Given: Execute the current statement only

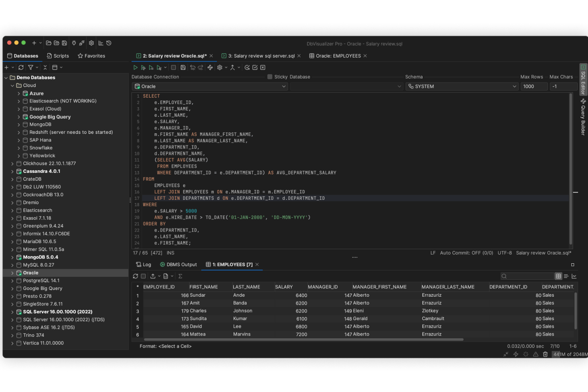Looking at the screenshot, I should (x=143, y=67).
